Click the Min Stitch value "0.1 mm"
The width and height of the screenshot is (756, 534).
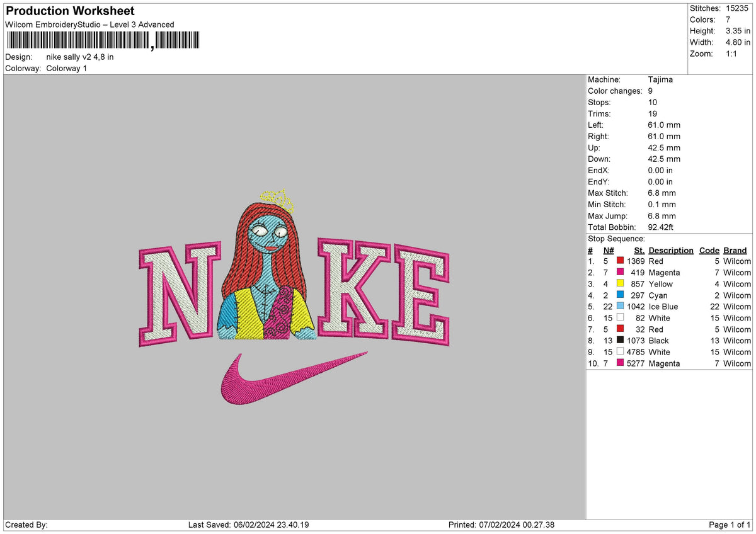tap(662, 204)
